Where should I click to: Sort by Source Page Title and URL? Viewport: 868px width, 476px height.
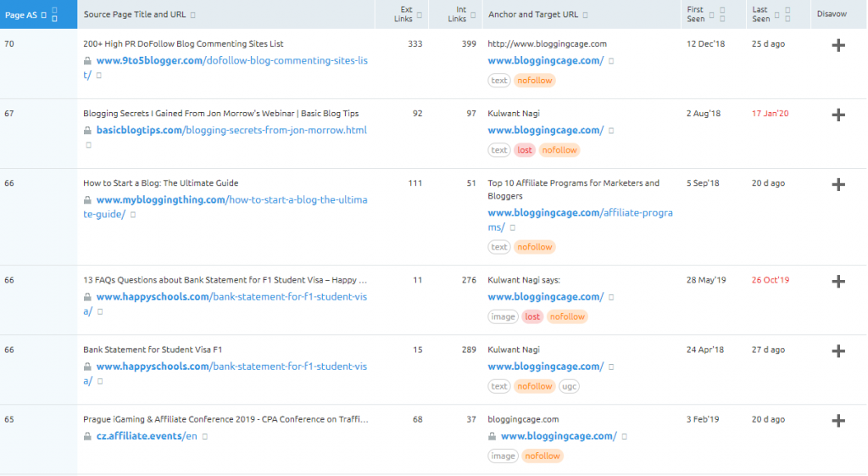(135, 14)
